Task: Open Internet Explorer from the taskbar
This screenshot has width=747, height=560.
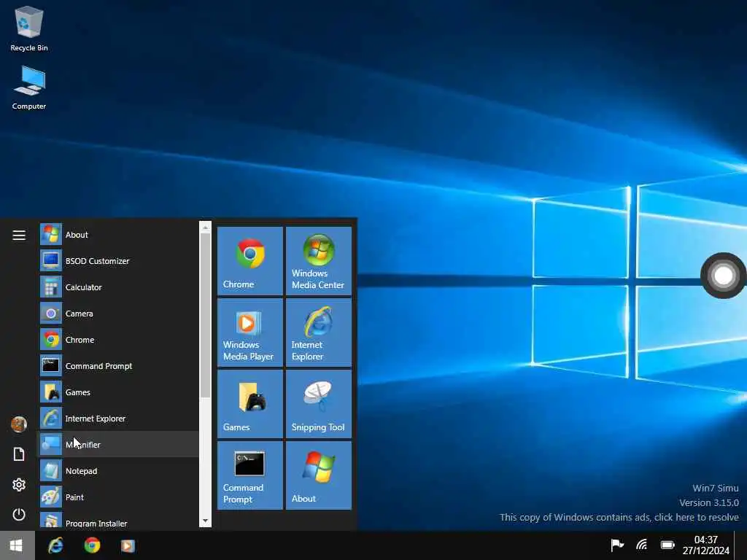Action: click(55, 545)
